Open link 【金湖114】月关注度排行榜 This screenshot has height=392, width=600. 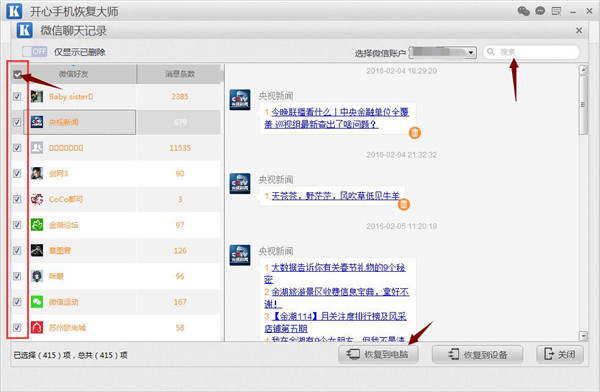point(336,322)
